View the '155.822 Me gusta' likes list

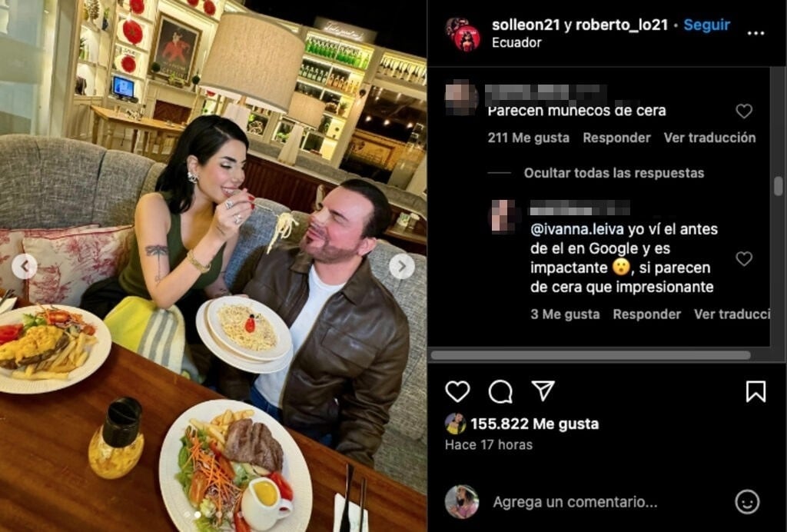[535, 424]
